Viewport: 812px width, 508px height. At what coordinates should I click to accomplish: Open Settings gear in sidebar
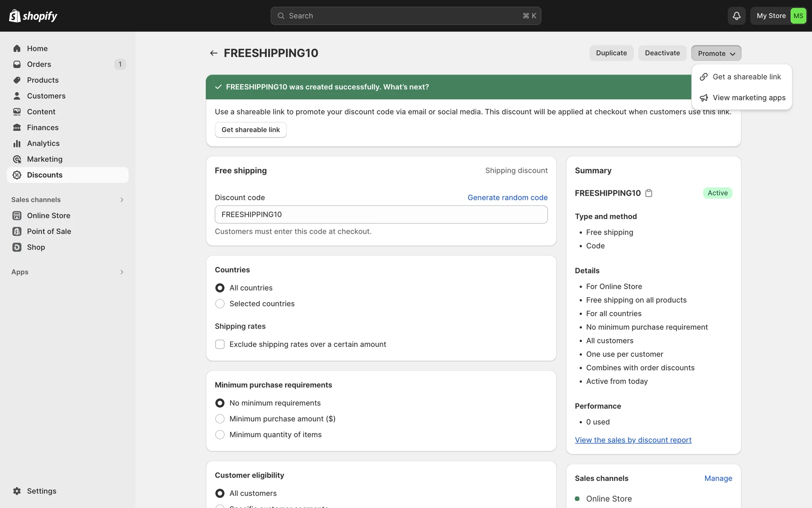17,491
